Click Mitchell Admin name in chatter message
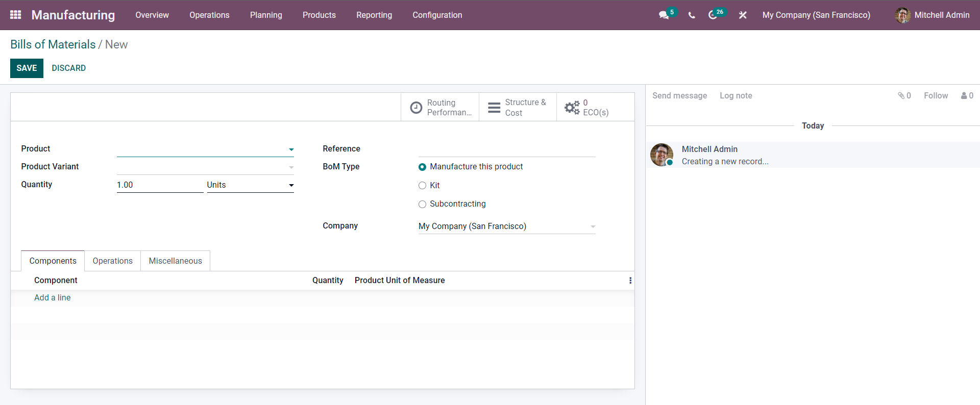The width and height of the screenshot is (980, 405). [709, 149]
